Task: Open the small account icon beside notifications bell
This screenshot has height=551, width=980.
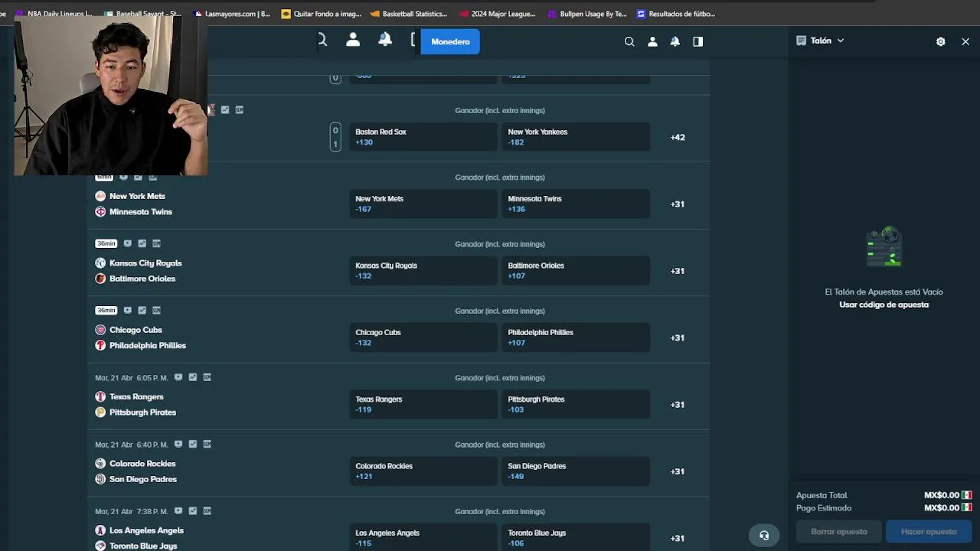Action: (x=652, y=42)
